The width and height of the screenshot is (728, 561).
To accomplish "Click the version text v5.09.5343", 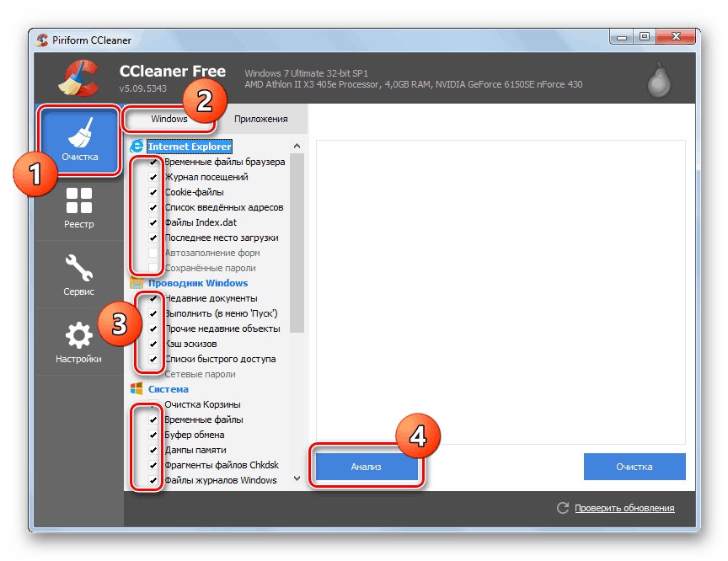I will 143,88.
